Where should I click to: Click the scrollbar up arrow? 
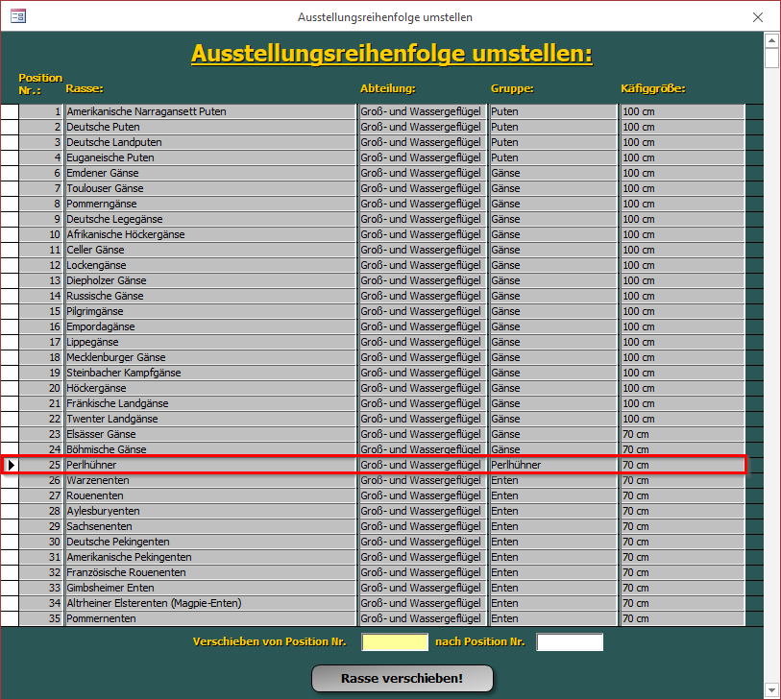(x=771, y=40)
